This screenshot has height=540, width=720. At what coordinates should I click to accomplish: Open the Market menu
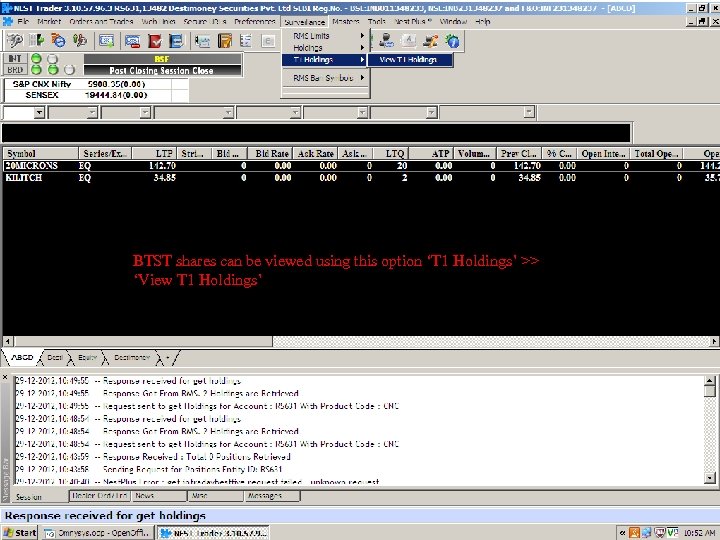click(x=49, y=22)
